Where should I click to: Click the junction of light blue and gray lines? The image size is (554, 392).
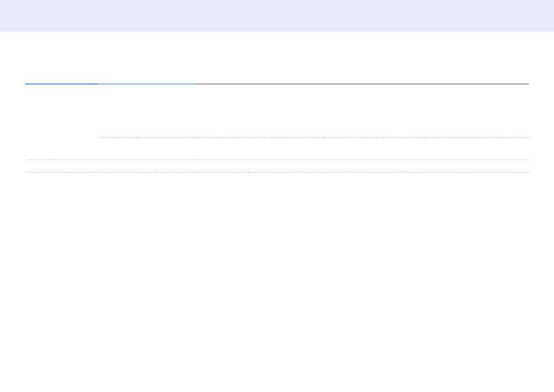tap(195, 84)
